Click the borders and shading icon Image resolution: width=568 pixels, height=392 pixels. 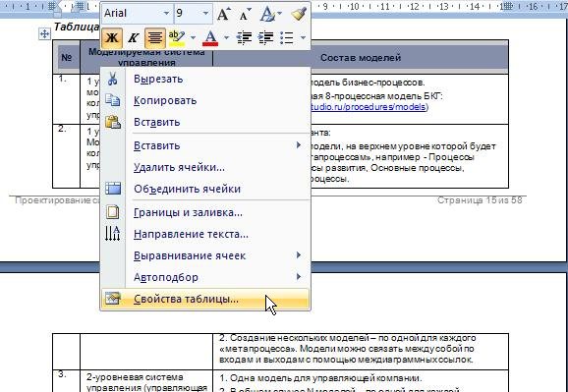pos(113,212)
